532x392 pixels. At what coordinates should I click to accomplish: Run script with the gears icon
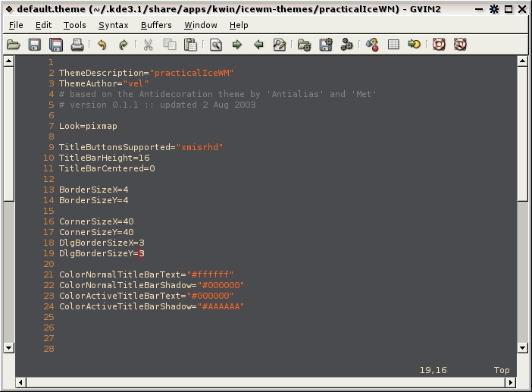(347, 45)
